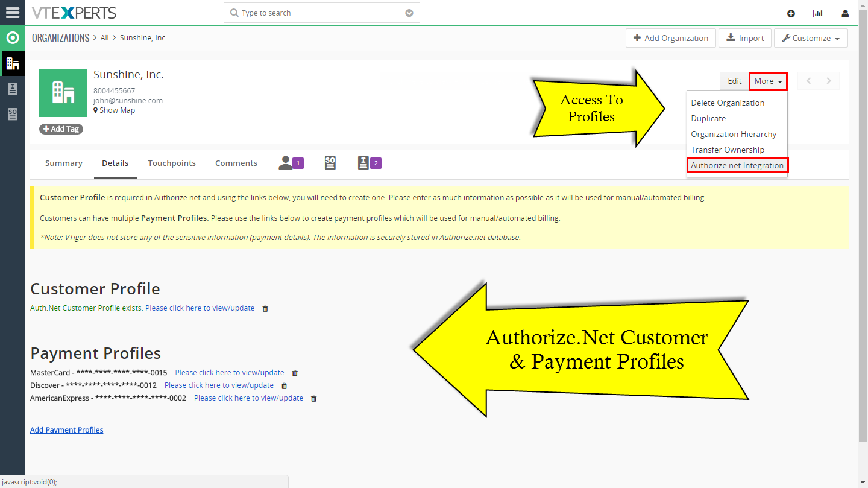
Task: Click the Customer Profile heading
Action: [x=95, y=289]
